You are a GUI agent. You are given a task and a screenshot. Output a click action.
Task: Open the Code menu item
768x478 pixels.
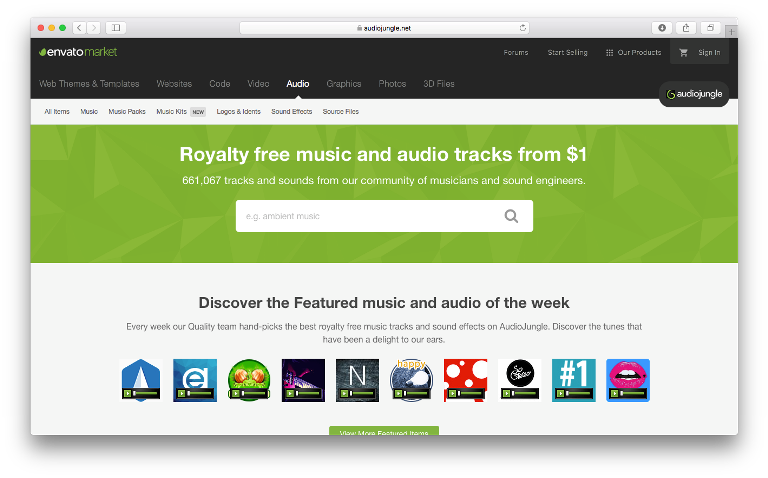(219, 84)
